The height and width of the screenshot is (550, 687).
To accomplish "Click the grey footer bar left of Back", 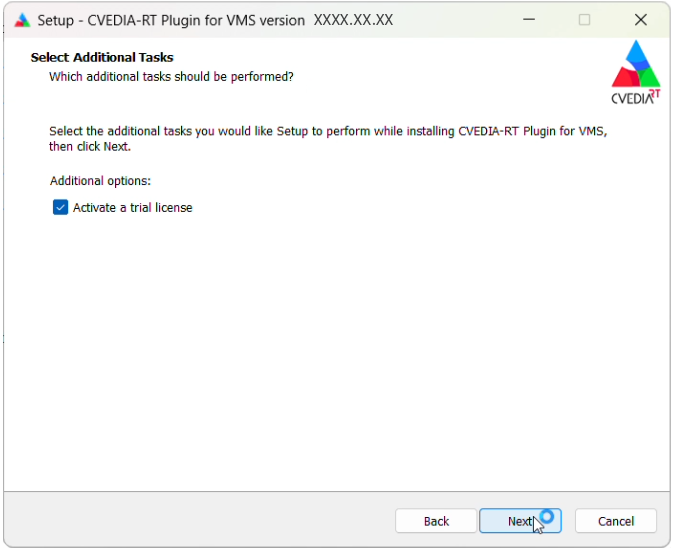I will click(x=199, y=521).
